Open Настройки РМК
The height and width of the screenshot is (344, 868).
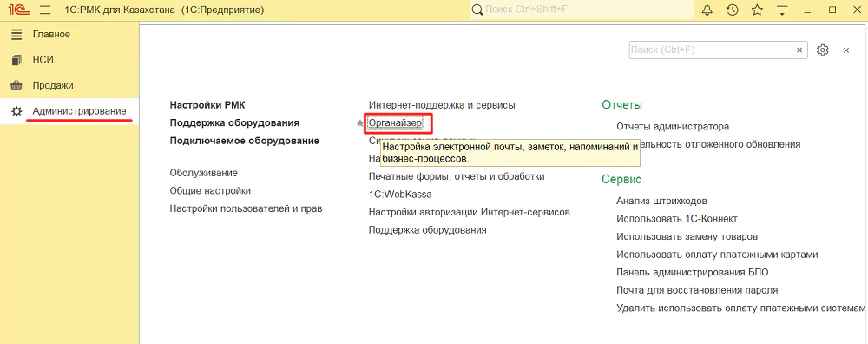[207, 105]
